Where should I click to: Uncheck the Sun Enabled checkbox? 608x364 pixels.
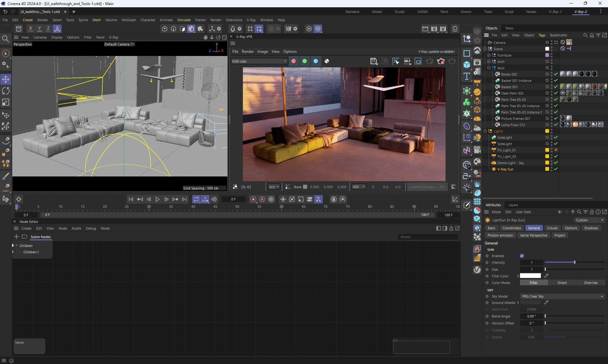coord(522,256)
